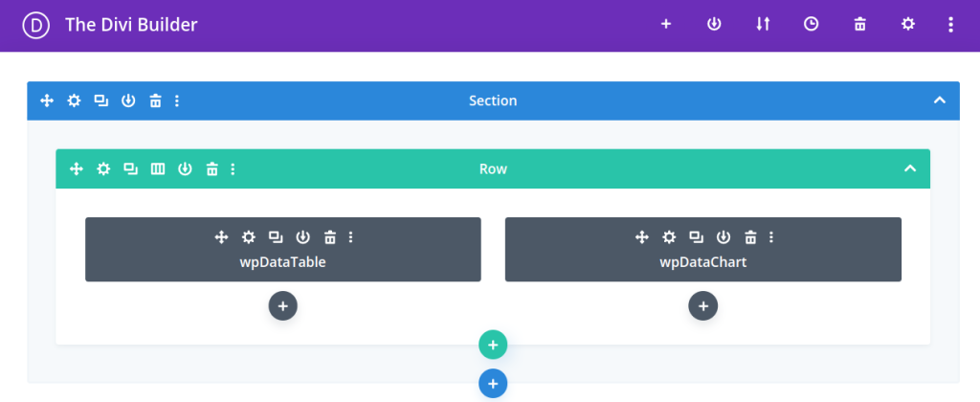Viewport: 980px width, 402px height.
Task: Change Row column structure icon
Action: [x=158, y=168]
